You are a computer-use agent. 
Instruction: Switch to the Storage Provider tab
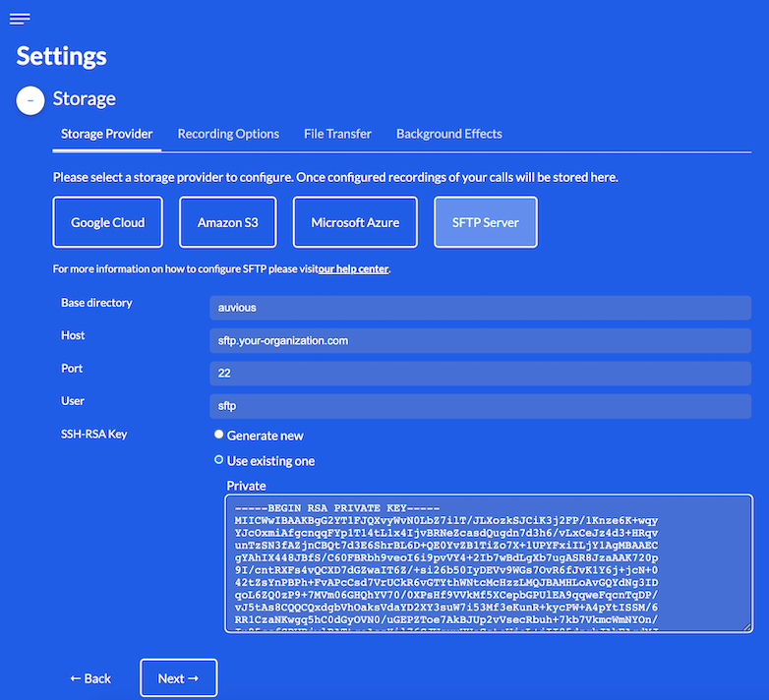pyautogui.click(x=106, y=134)
